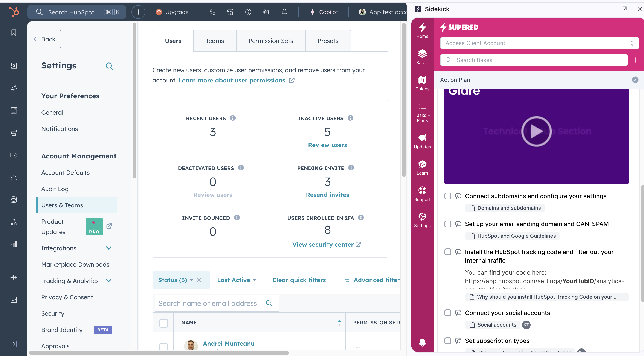Open Privacy & Consent settings item
The image size is (644, 356).
tap(67, 297)
